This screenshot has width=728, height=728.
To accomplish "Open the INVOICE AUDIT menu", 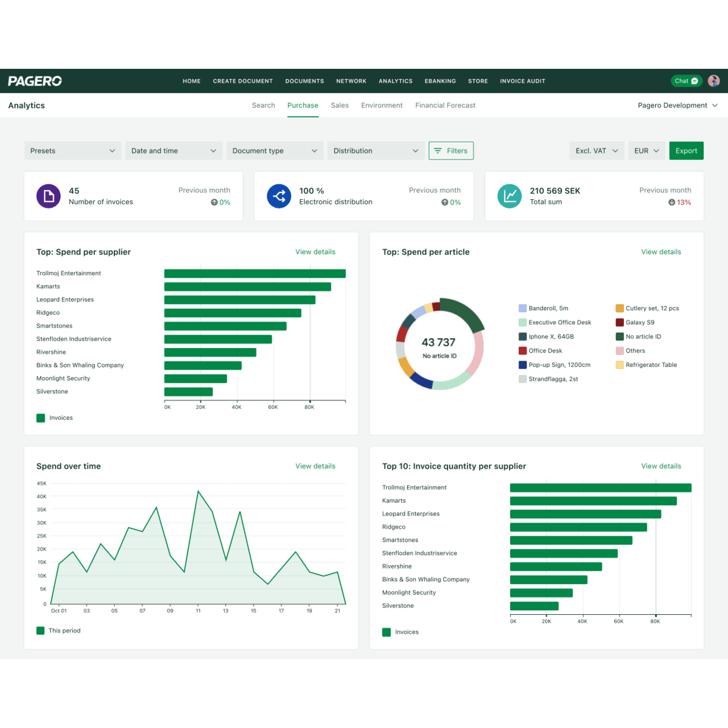I will coord(523,81).
